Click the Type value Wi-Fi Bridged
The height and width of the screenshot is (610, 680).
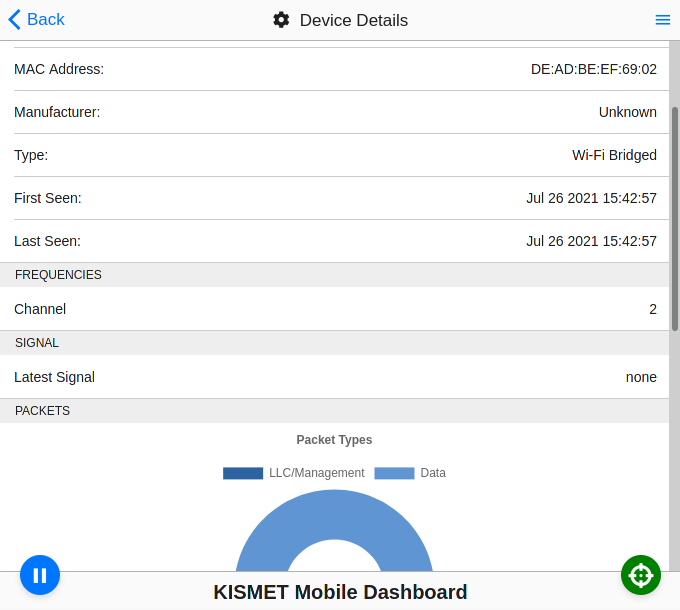coord(614,155)
